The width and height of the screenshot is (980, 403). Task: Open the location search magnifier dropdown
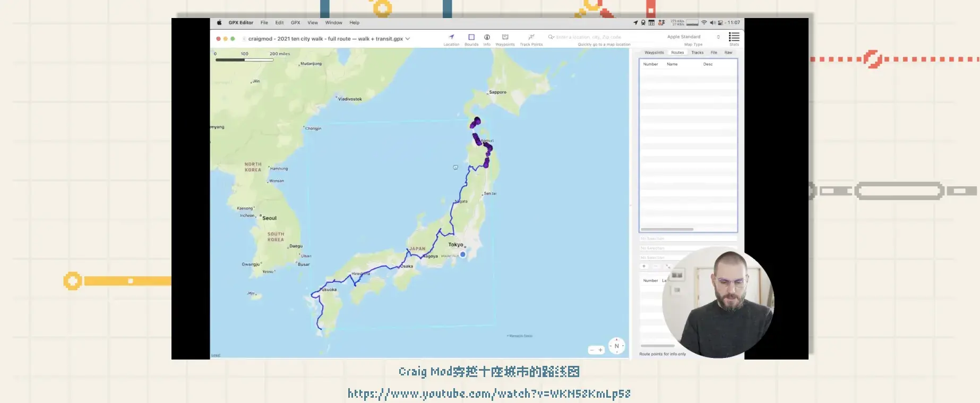551,37
